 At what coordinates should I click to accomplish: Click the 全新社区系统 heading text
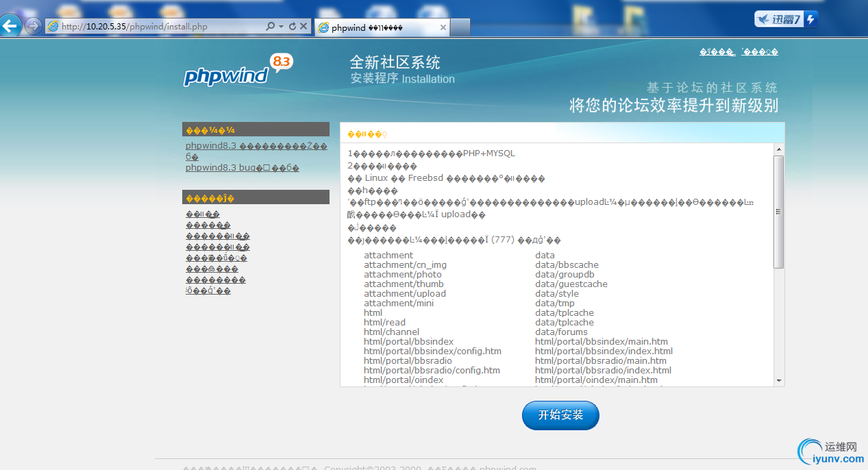395,62
